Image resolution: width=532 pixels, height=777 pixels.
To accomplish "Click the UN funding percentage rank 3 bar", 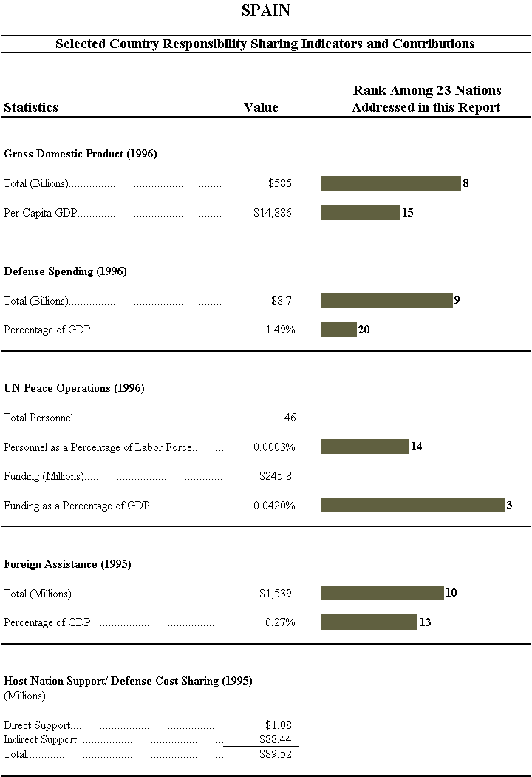I will (x=412, y=505).
